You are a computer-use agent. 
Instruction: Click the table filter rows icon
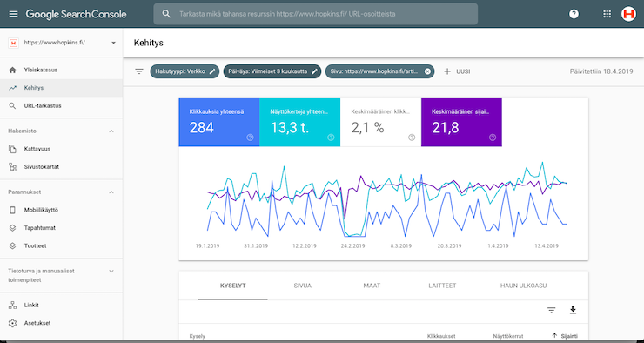pyautogui.click(x=552, y=310)
